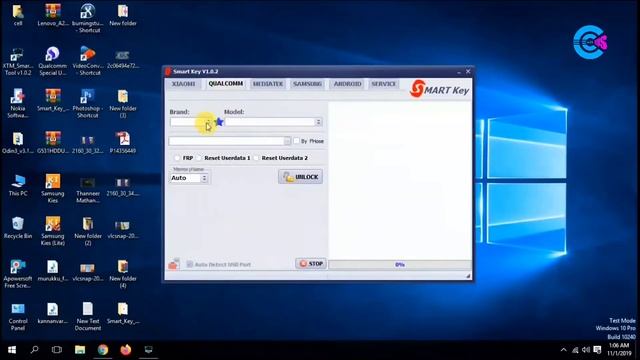Switch to the MEDIATEK tab
640x360 pixels.
point(268,84)
